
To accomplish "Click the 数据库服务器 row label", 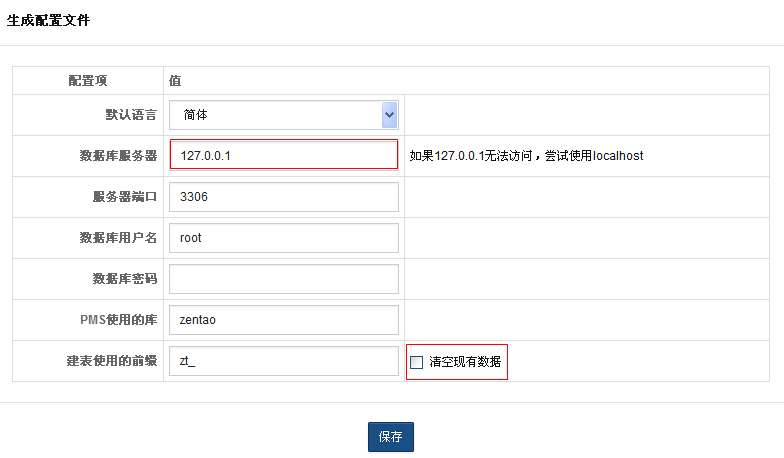I will coord(118,156).
